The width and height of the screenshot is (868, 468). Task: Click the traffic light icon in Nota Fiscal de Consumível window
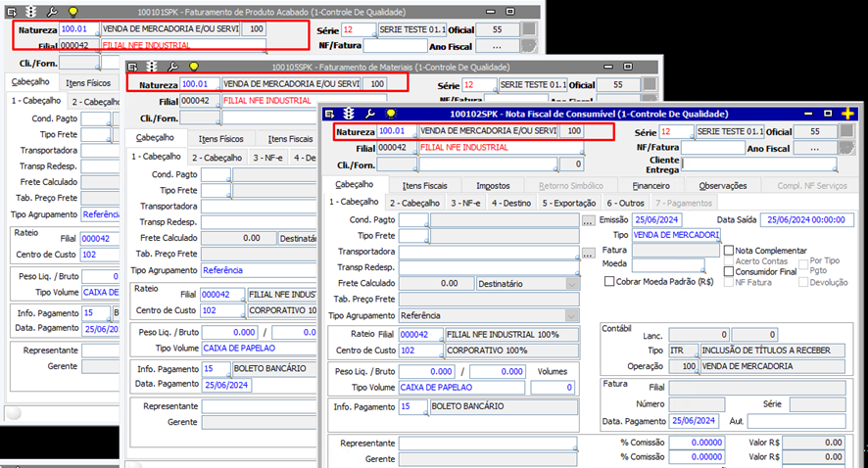350,114
